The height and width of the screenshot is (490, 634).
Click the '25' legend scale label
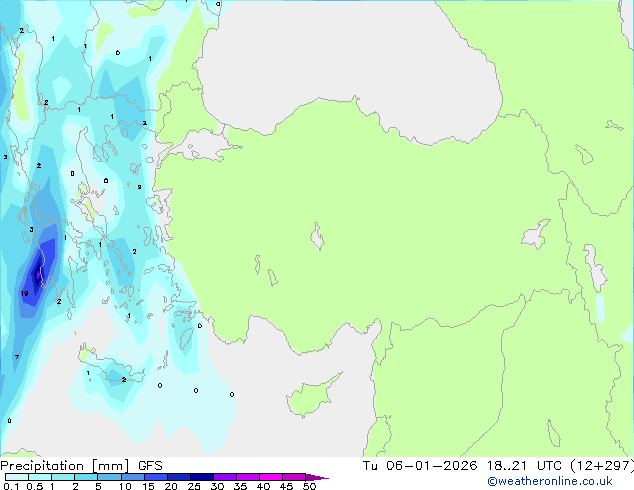coord(194,486)
